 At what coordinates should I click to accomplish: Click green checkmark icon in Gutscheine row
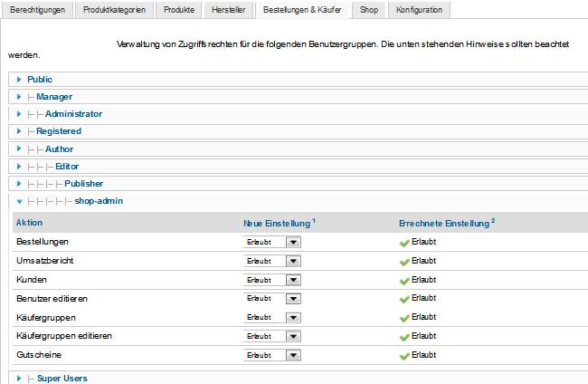403,355
